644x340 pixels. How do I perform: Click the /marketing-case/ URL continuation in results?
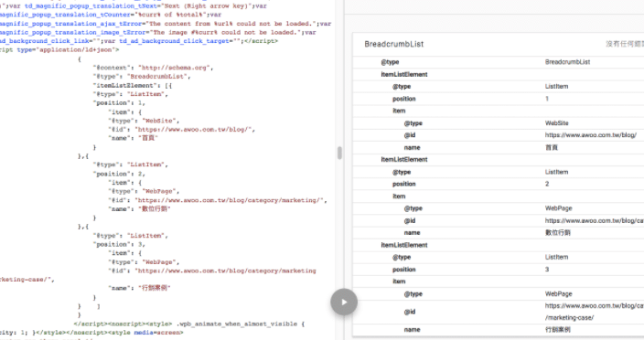pyautogui.click(x=569, y=317)
